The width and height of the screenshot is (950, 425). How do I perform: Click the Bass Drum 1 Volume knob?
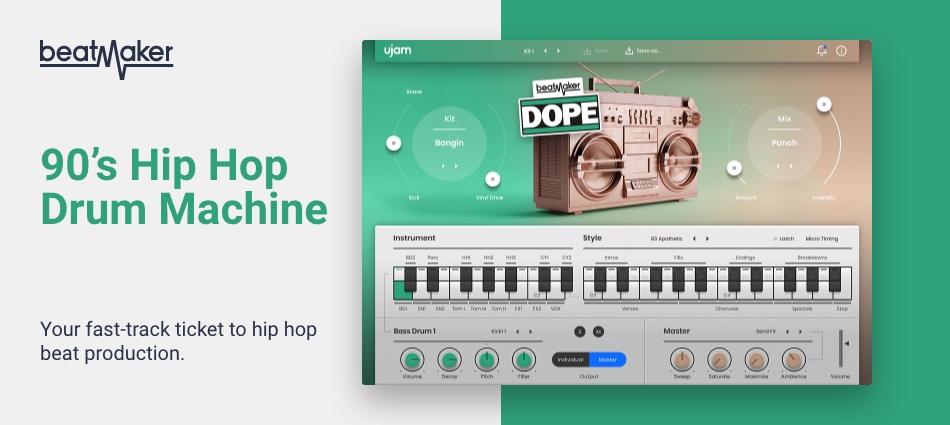click(x=412, y=360)
